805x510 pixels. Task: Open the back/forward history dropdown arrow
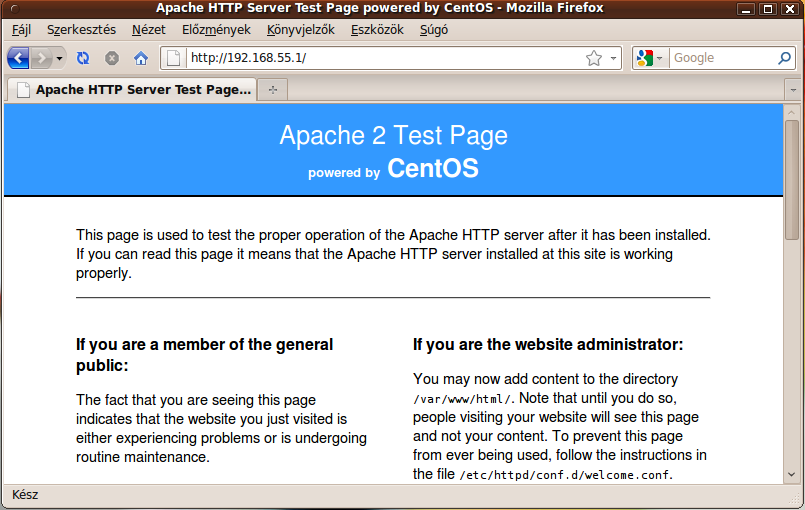click(x=60, y=58)
